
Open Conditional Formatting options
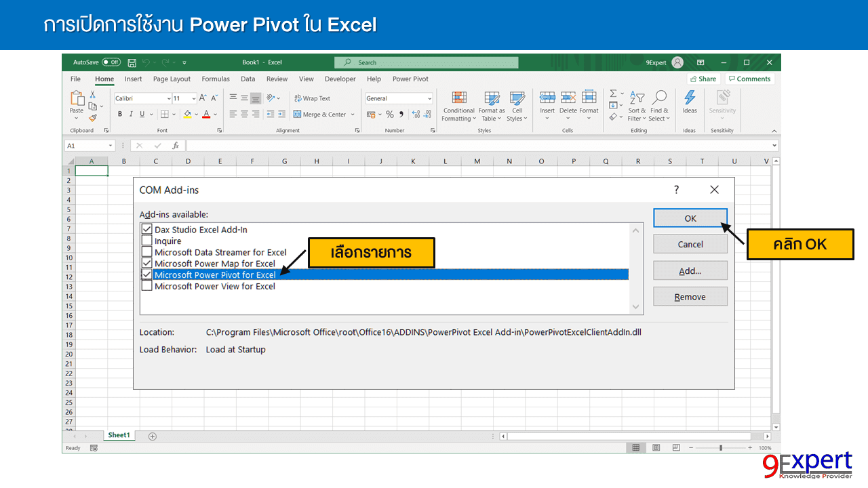click(x=458, y=106)
